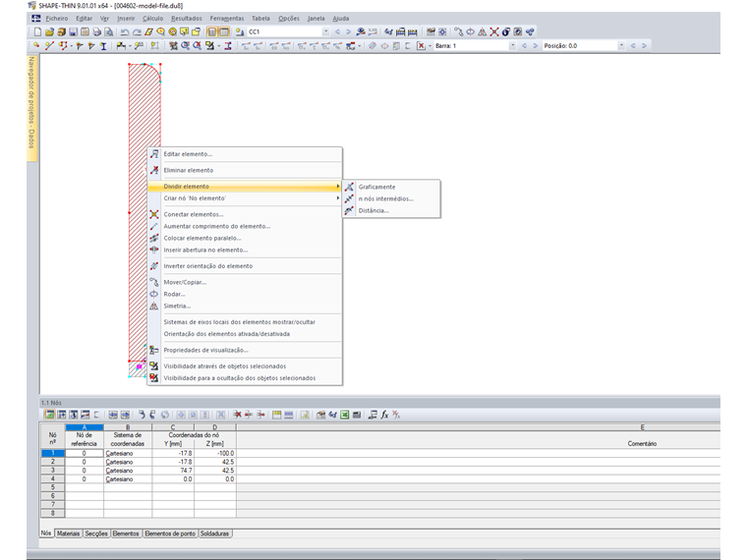Select Distância... in the submenu

point(391,210)
